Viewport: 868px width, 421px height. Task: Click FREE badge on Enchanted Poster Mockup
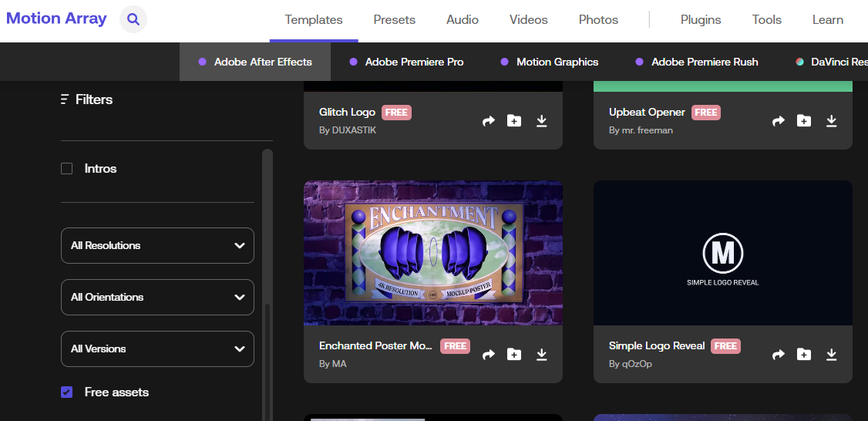point(455,346)
